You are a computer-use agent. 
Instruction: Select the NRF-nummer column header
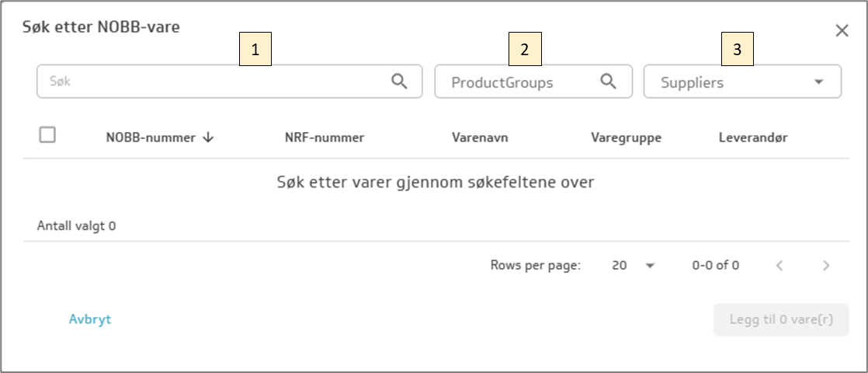pyautogui.click(x=325, y=138)
